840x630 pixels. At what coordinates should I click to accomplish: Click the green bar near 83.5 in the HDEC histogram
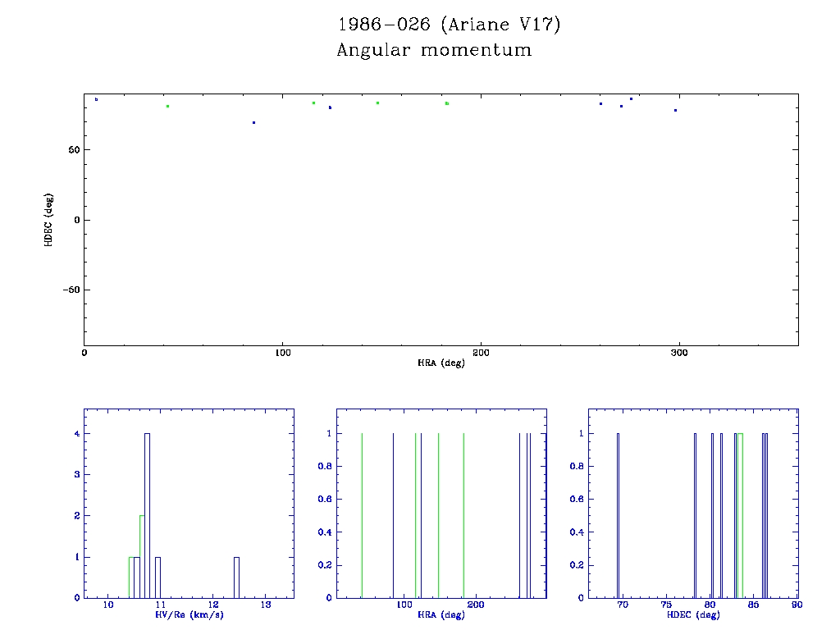[741, 515]
